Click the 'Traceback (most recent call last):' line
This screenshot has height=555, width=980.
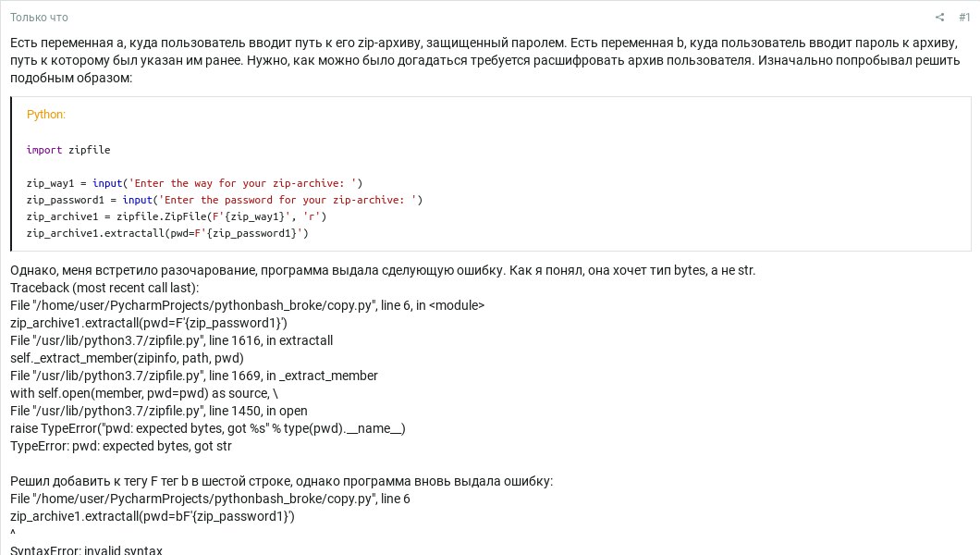point(104,288)
